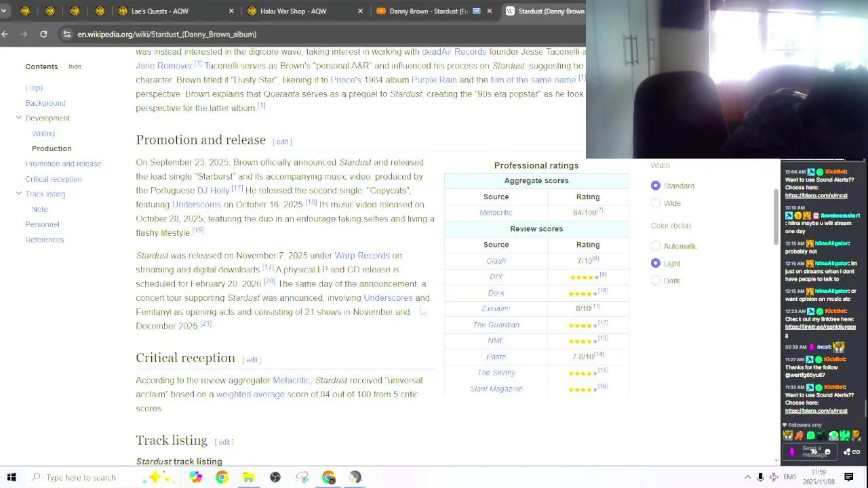Open the taskbar clock and date
868x488 pixels.
click(818, 476)
